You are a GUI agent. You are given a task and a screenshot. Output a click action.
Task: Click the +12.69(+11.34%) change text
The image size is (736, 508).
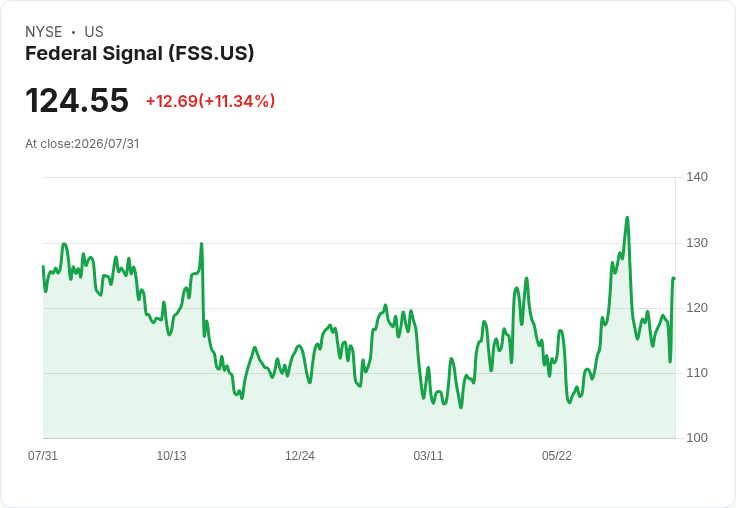tap(210, 101)
